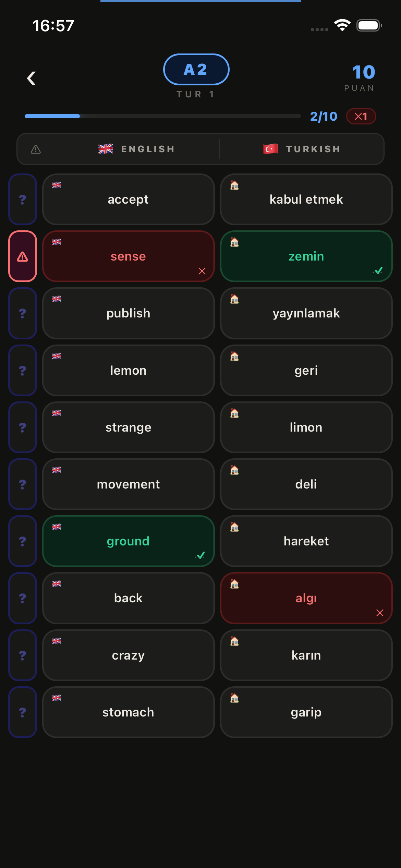Tap the hint toggle beside back
Image resolution: width=401 pixels, height=868 pixels.
pyautogui.click(x=22, y=598)
